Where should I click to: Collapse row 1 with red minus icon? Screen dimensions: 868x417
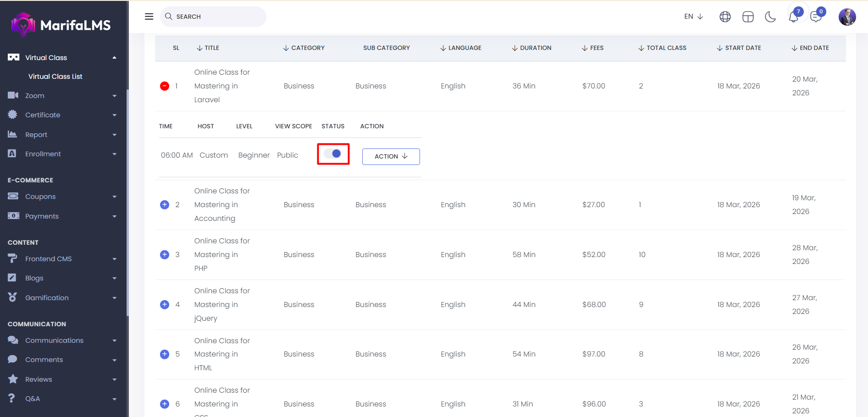pyautogui.click(x=165, y=86)
